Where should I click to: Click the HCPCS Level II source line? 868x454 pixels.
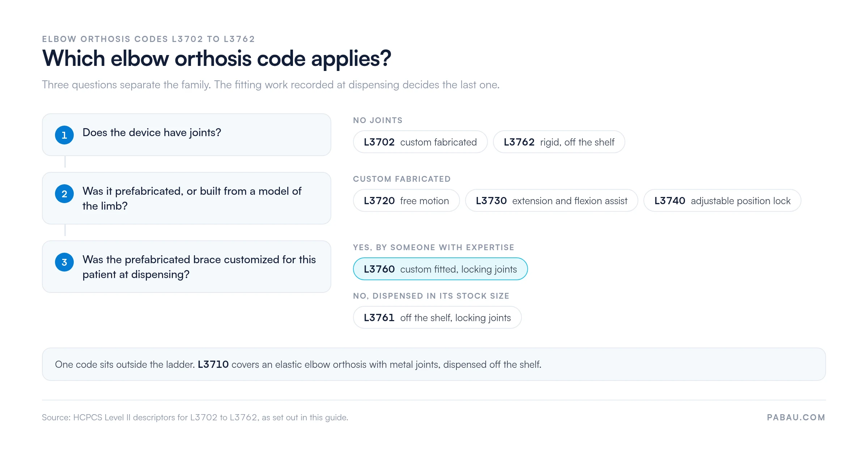[195, 417]
